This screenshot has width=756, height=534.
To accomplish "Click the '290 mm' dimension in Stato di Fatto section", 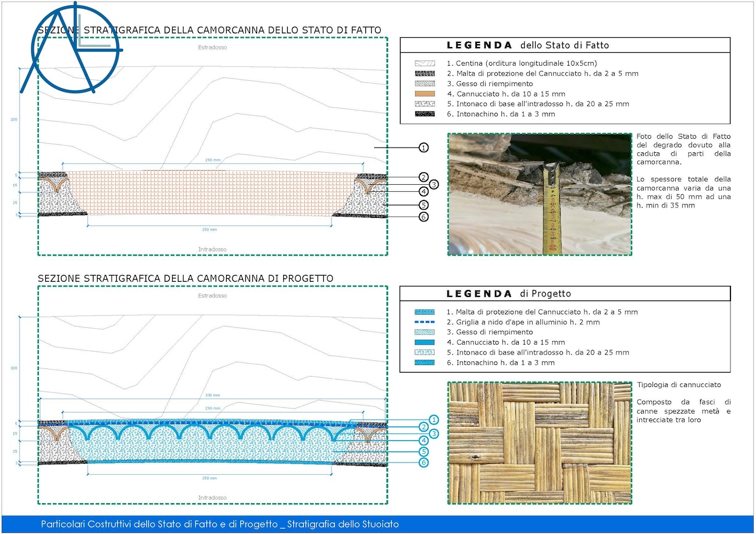I will (x=212, y=160).
